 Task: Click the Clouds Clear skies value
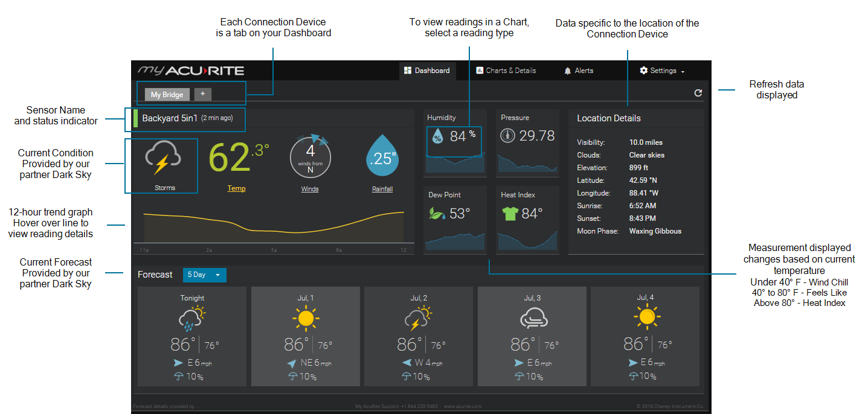click(x=647, y=155)
